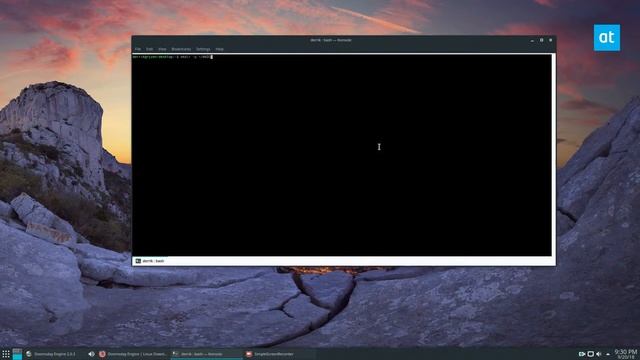Open the Help menu in Konsole
640x360 pixels.
[220, 49]
